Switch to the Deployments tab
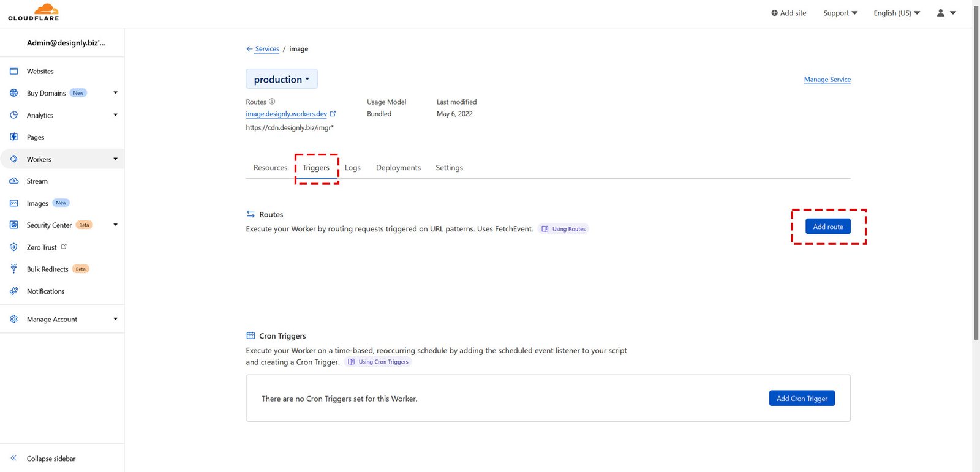The image size is (980, 472). pos(398,168)
